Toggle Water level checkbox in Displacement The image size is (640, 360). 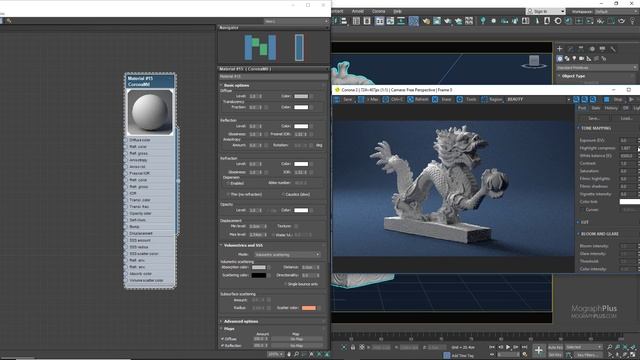tap(273, 235)
